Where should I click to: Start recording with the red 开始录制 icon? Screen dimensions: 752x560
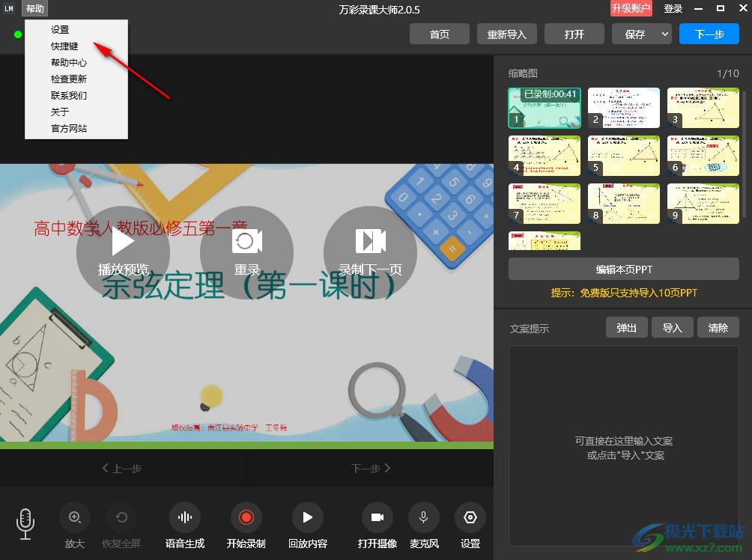pos(246,517)
